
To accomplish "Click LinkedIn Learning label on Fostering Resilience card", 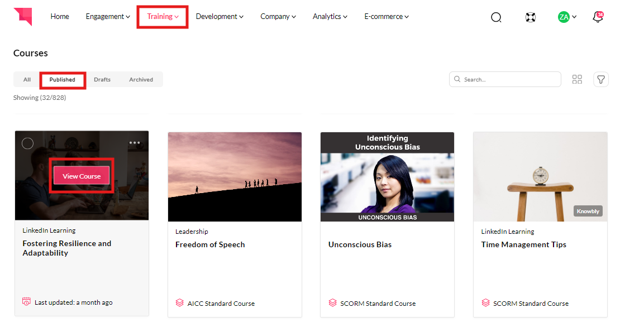I will point(49,230).
